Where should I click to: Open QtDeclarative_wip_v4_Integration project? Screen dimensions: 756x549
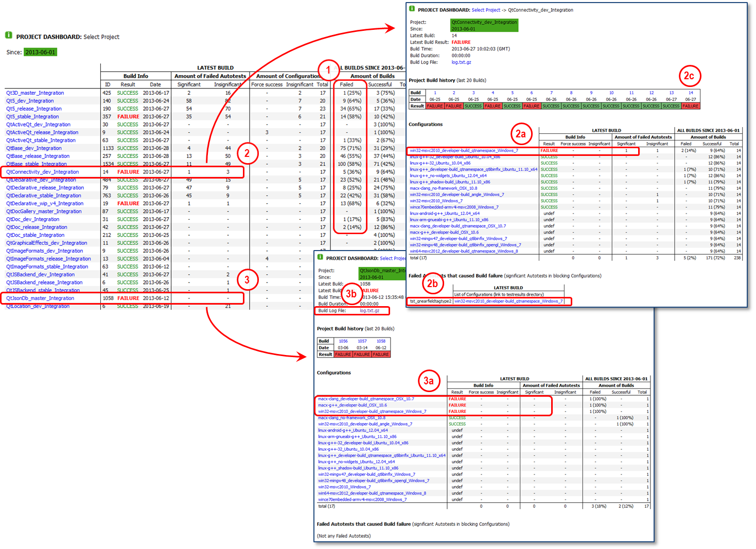(45, 204)
